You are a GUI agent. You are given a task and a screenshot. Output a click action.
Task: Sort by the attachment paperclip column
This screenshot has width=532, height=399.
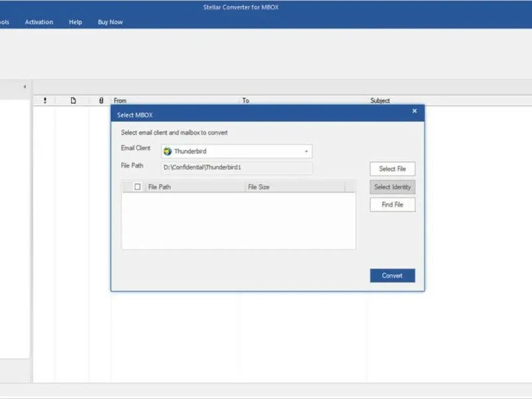click(101, 100)
